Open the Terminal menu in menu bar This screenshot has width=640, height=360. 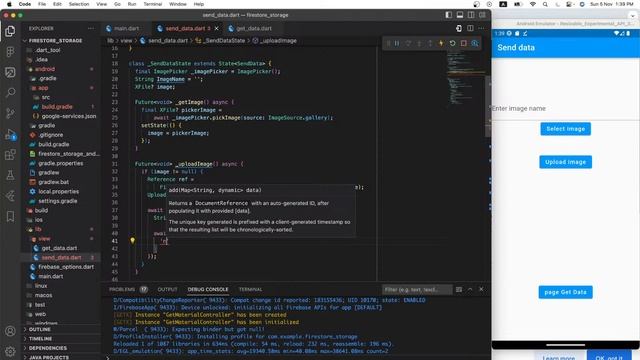[153, 4]
